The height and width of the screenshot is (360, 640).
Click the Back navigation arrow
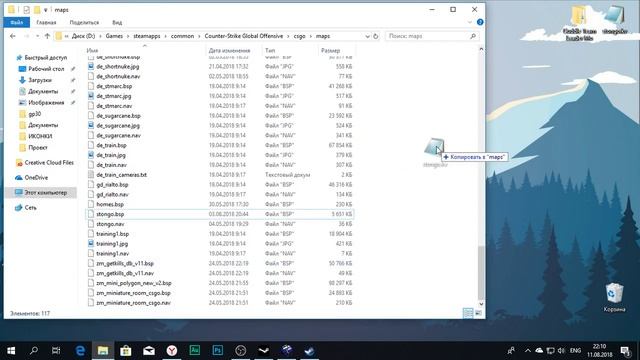pyautogui.click(x=13, y=36)
